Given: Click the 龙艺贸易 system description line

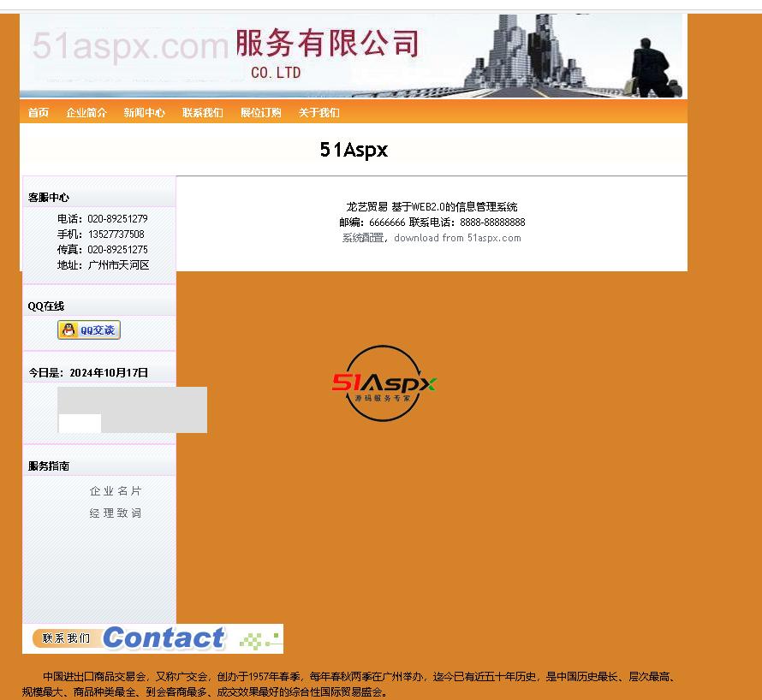Looking at the screenshot, I should coord(432,207).
